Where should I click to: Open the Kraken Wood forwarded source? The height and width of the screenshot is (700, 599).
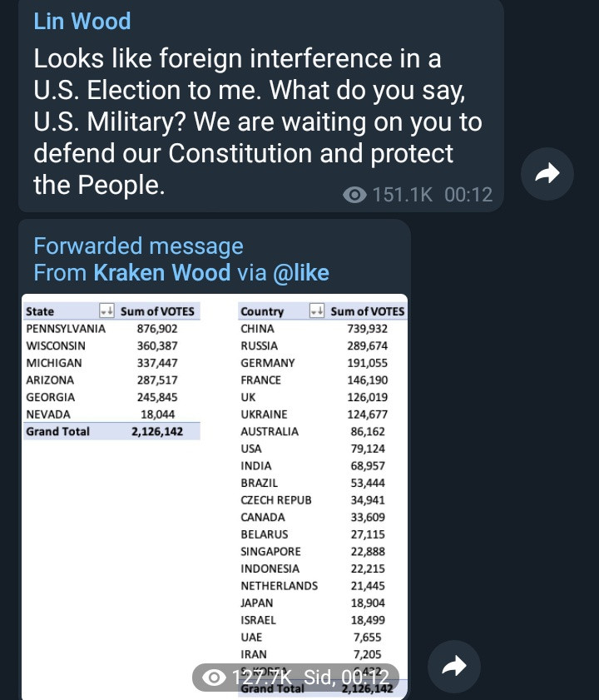(x=162, y=273)
